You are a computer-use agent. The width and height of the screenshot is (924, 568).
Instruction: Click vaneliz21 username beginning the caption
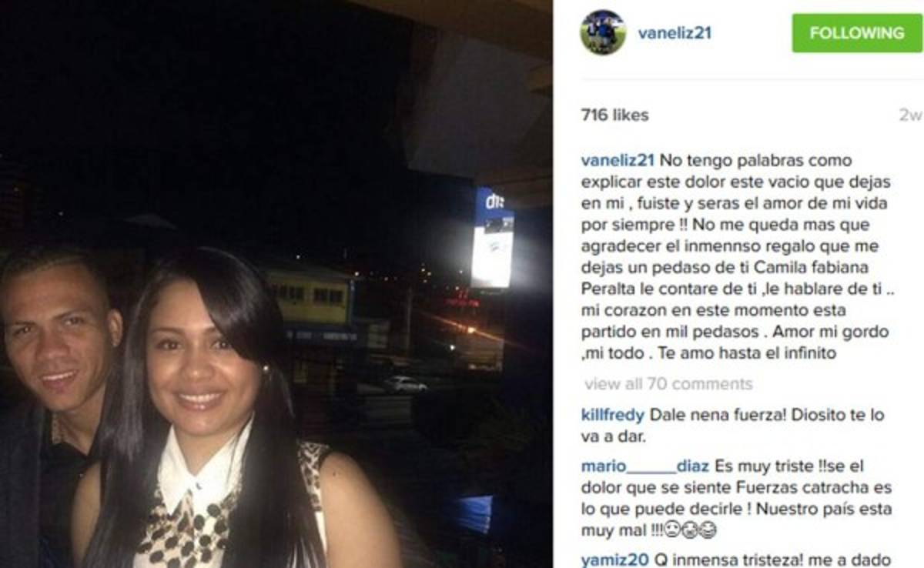pos(618,160)
